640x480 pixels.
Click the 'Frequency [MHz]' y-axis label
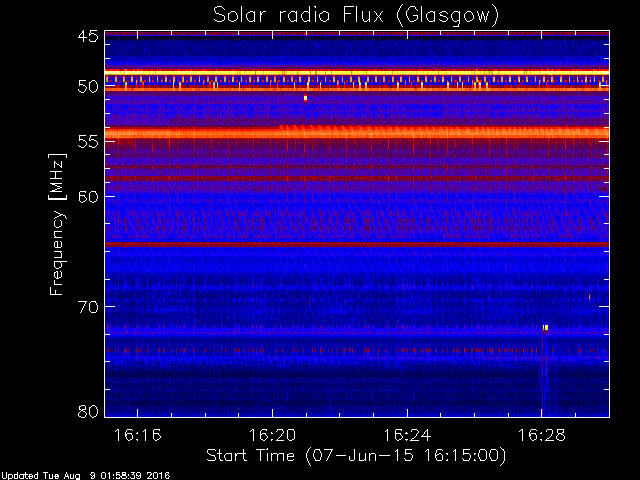tap(59, 223)
